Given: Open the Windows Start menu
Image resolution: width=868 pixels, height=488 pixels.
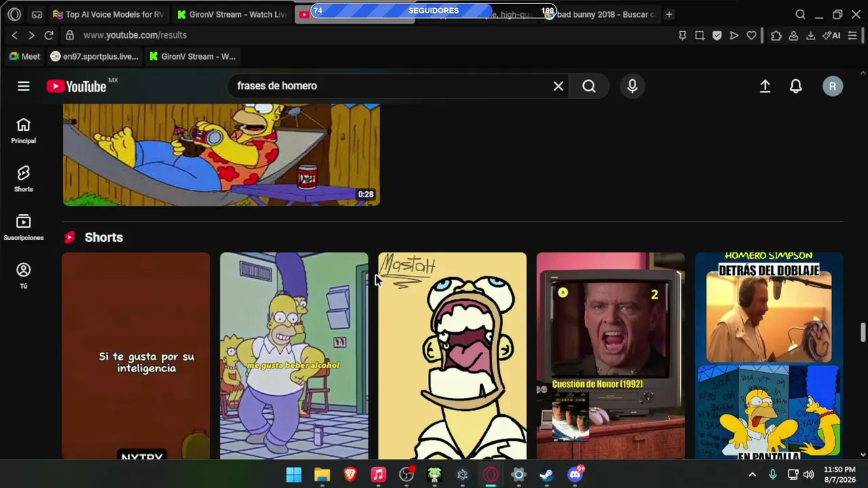Looking at the screenshot, I should point(294,474).
